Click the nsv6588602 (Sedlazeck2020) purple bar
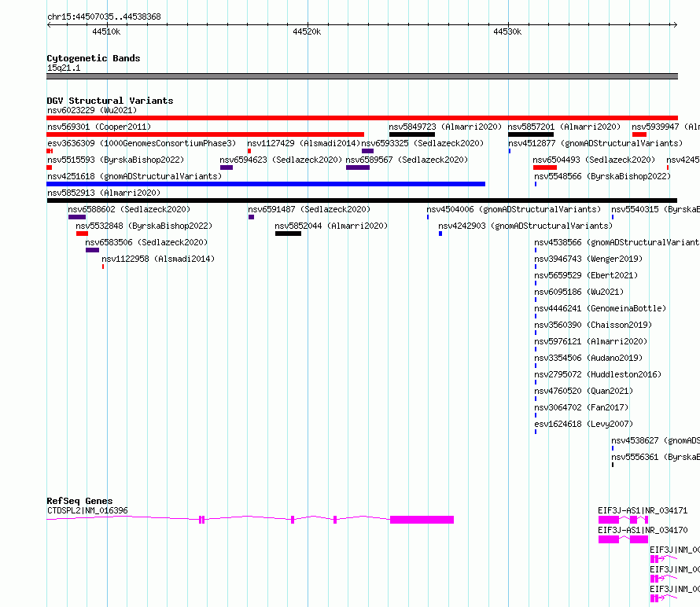This screenshot has height=607, width=700. pyautogui.click(x=77, y=217)
